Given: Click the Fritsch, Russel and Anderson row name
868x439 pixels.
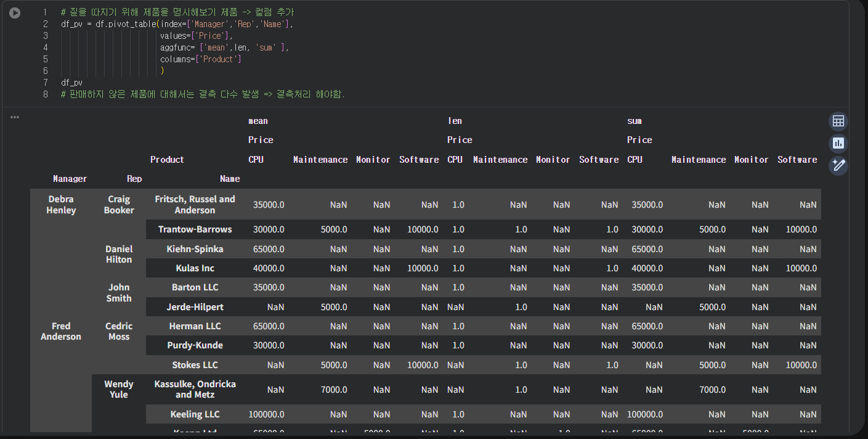Looking at the screenshot, I should tap(195, 205).
